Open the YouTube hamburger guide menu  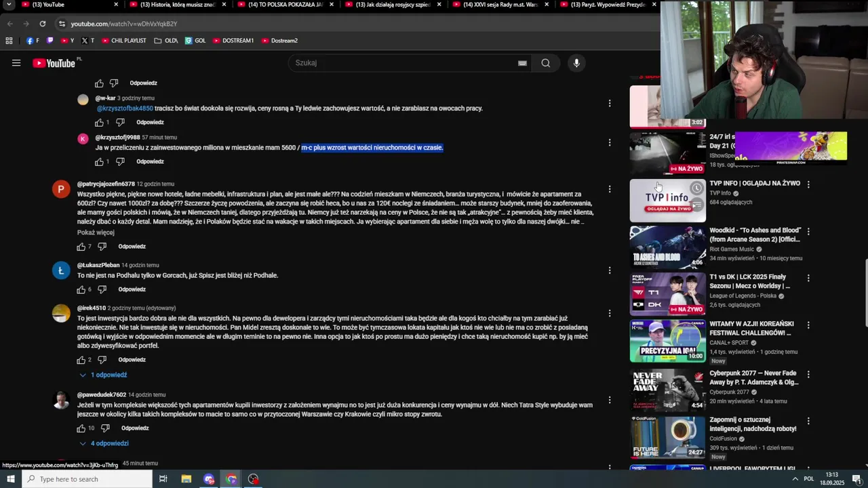point(16,63)
